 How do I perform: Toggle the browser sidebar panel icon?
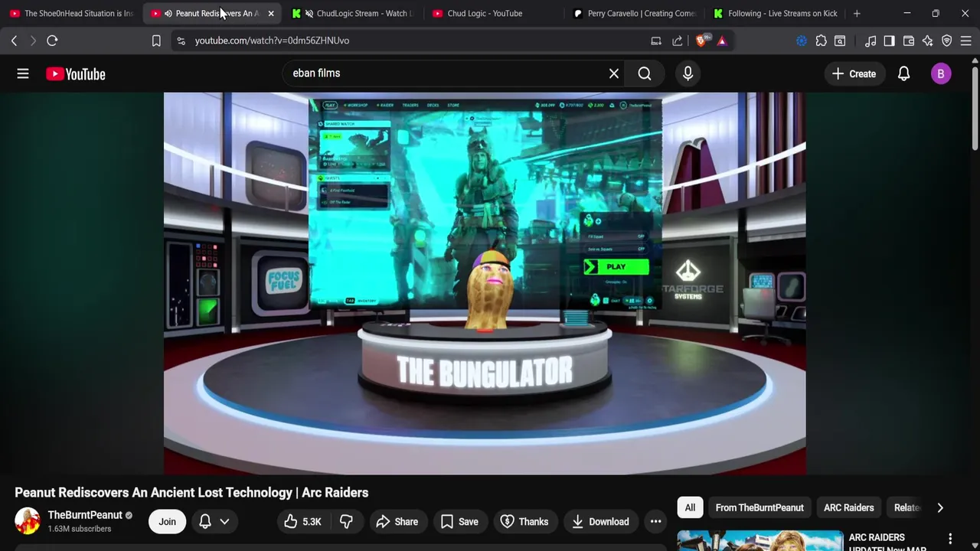[x=889, y=41]
